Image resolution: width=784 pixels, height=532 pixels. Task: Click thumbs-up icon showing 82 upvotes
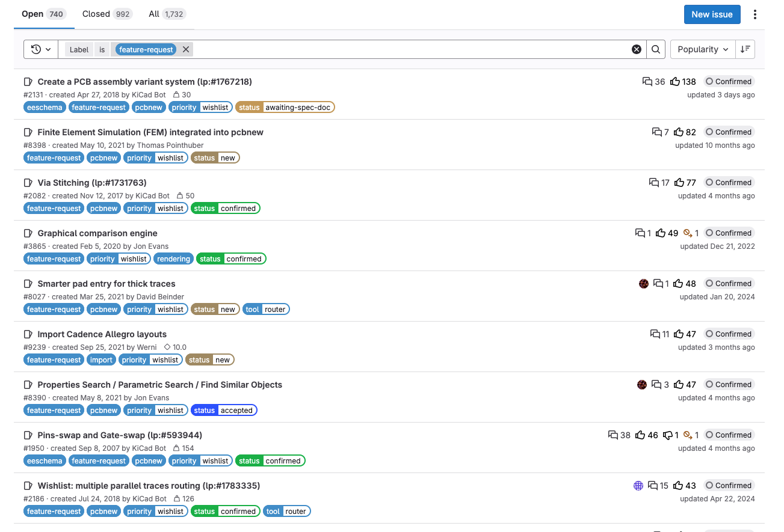(x=679, y=132)
